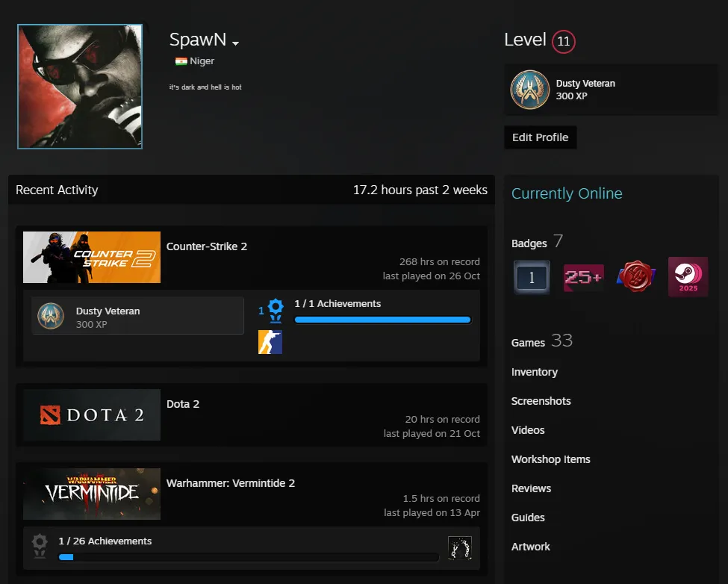
Task: Open the Artwork link
Action: pos(531,547)
